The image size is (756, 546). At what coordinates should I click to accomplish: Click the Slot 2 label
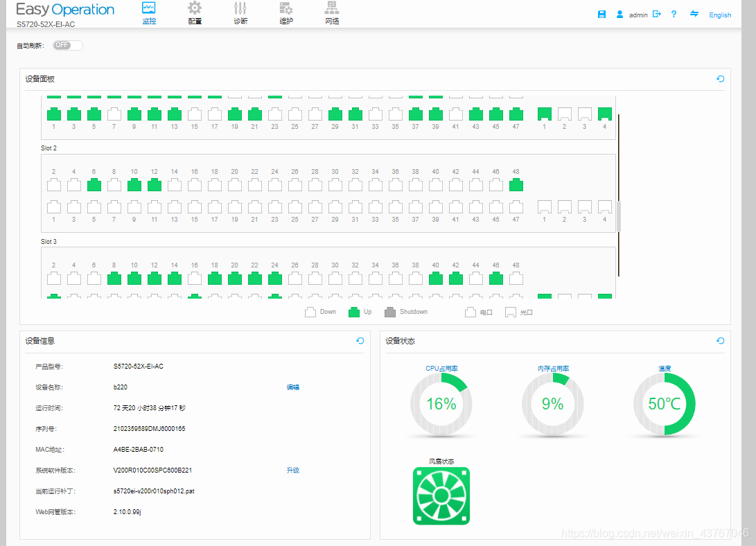(x=49, y=148)
